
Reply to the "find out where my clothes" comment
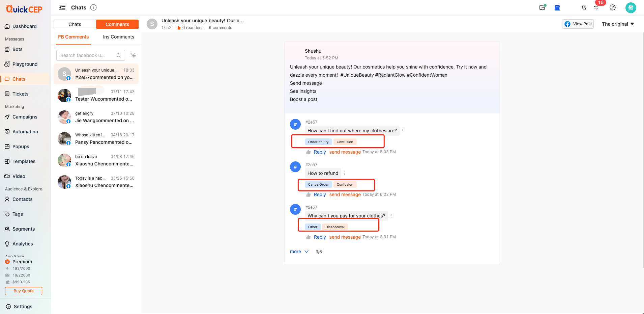320,152
